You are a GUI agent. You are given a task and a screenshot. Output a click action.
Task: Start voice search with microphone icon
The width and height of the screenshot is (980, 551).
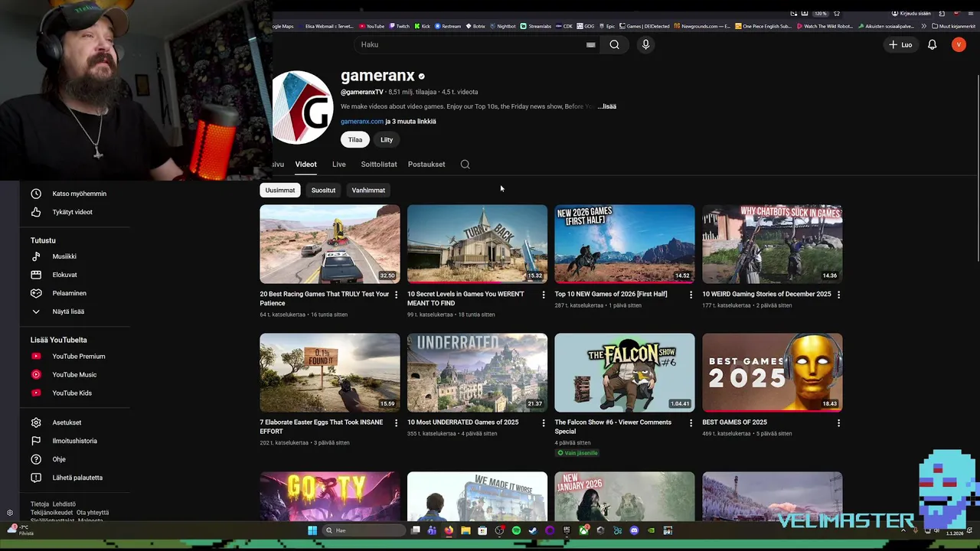[x=645, y=44]
